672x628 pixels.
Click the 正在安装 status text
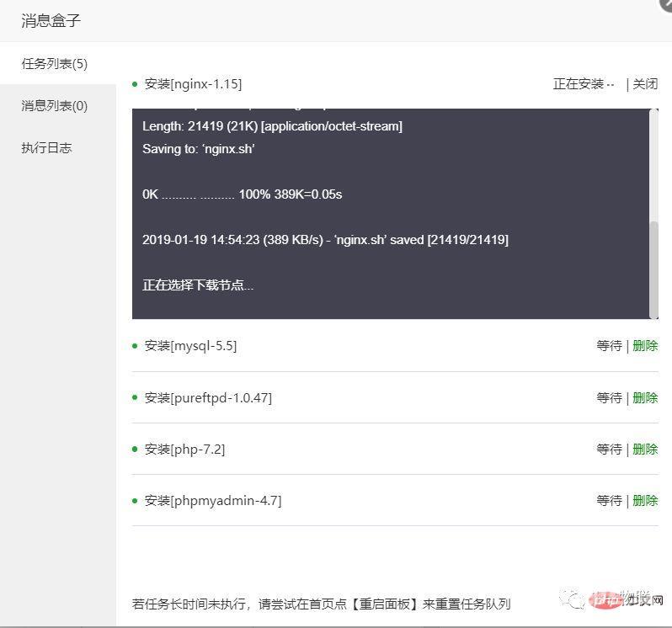point(579,84)
